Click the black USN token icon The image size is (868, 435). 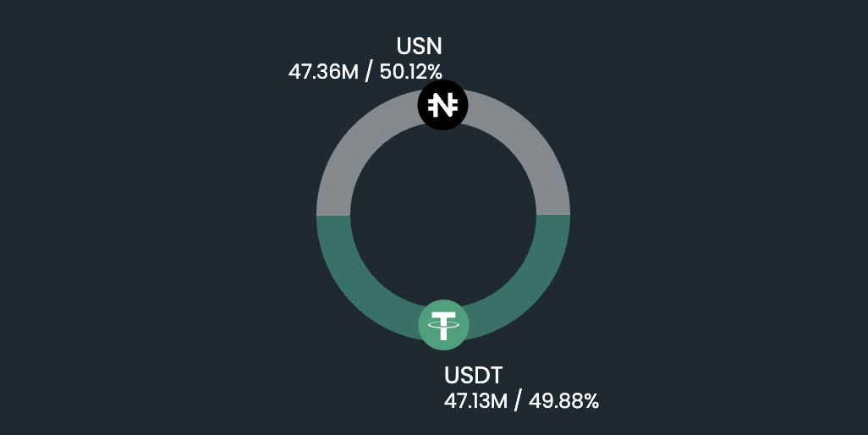442,106
